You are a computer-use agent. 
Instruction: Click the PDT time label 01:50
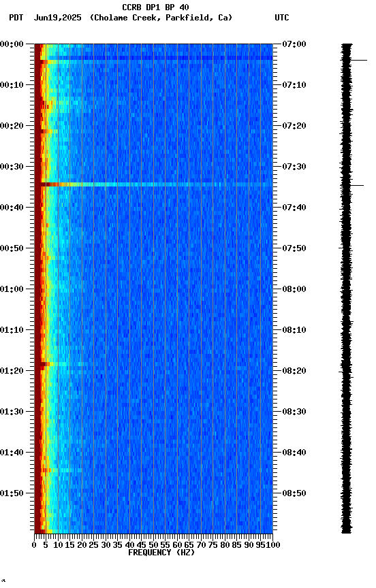[x=12, y=493]
